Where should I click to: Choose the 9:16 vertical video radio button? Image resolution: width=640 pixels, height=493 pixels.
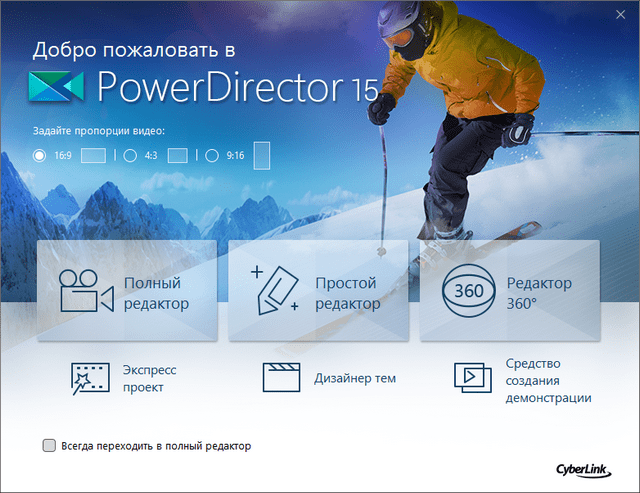point(212,155)
